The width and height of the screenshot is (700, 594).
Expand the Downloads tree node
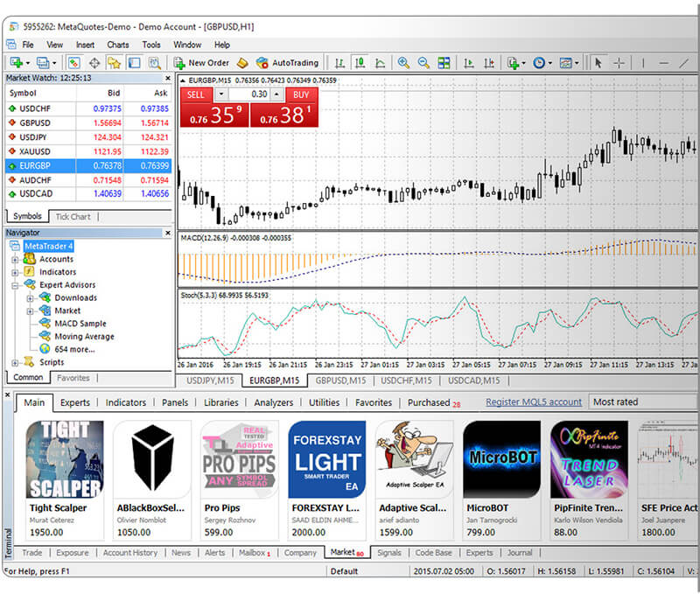coord(30,298)
